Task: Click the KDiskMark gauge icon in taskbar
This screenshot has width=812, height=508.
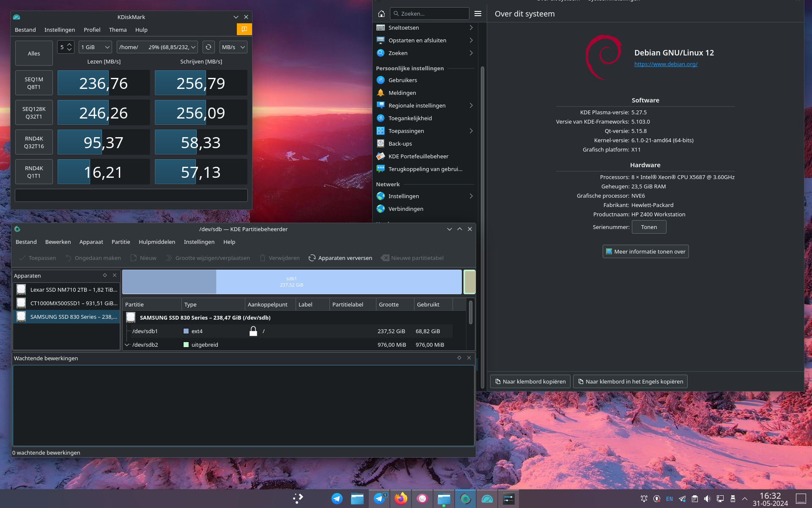Action: coord(487,499)
